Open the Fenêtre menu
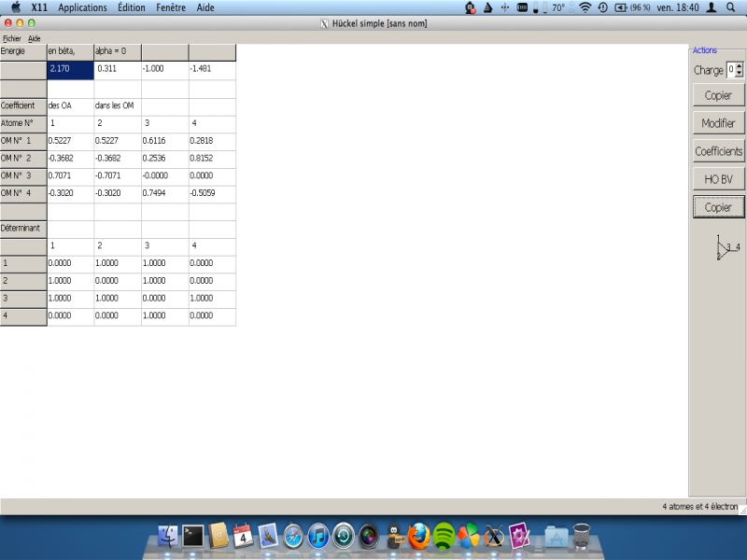The image size is (747, 560). (171, 7)
